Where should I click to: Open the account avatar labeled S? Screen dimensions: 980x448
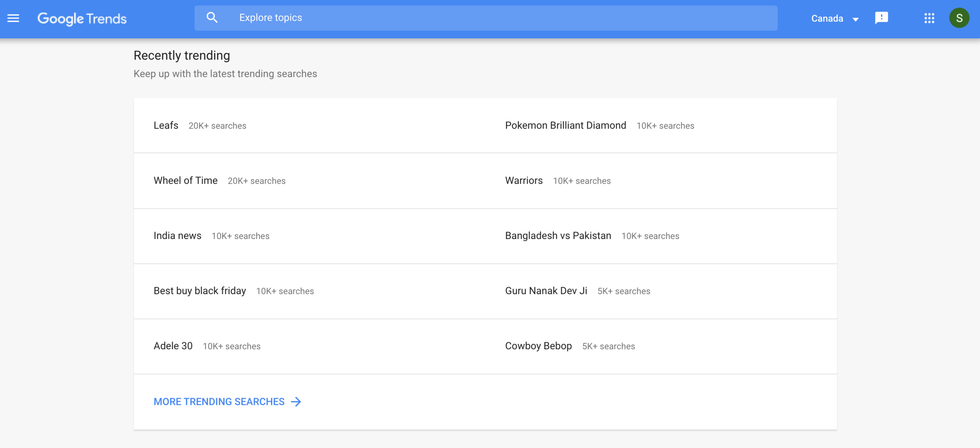[959, 18]
